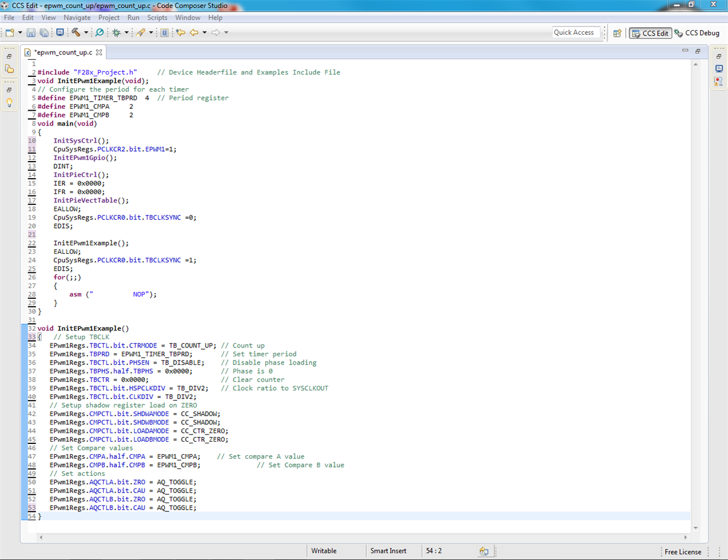Click the Writable status bar entry
Viewport: 728px width, 560px height.
point(324,551)
